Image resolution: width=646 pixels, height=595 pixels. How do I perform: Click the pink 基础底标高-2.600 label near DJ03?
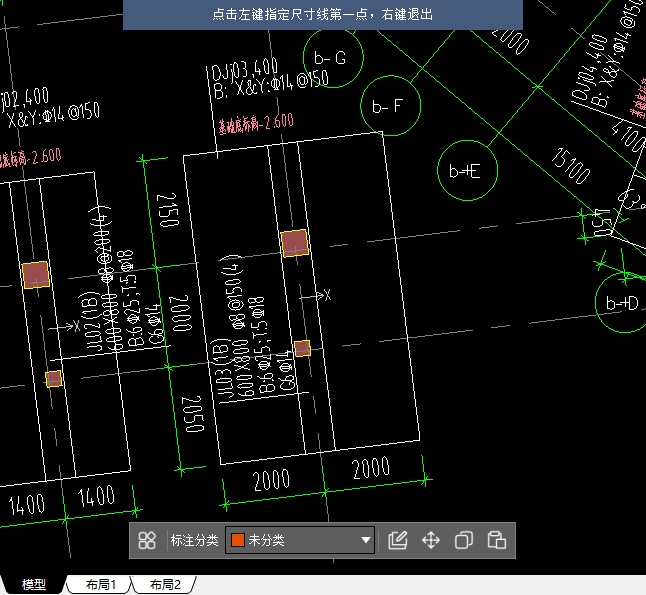(x=256, y=124)
